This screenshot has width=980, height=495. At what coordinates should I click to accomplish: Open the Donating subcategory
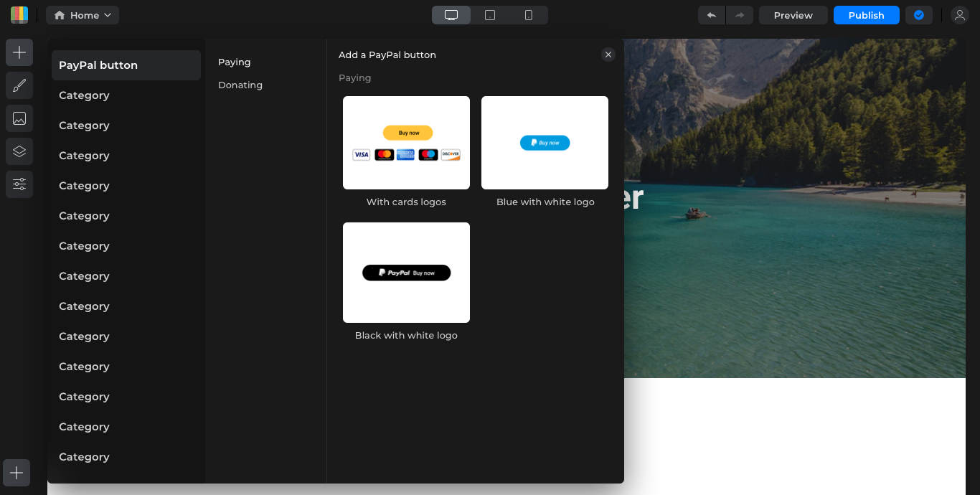point(240,85)
